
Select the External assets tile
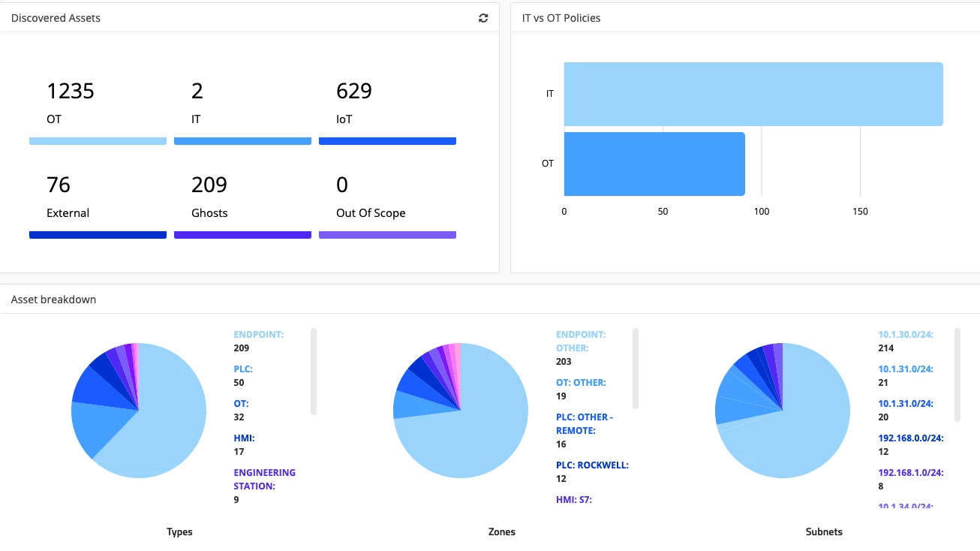coord(98,198)
